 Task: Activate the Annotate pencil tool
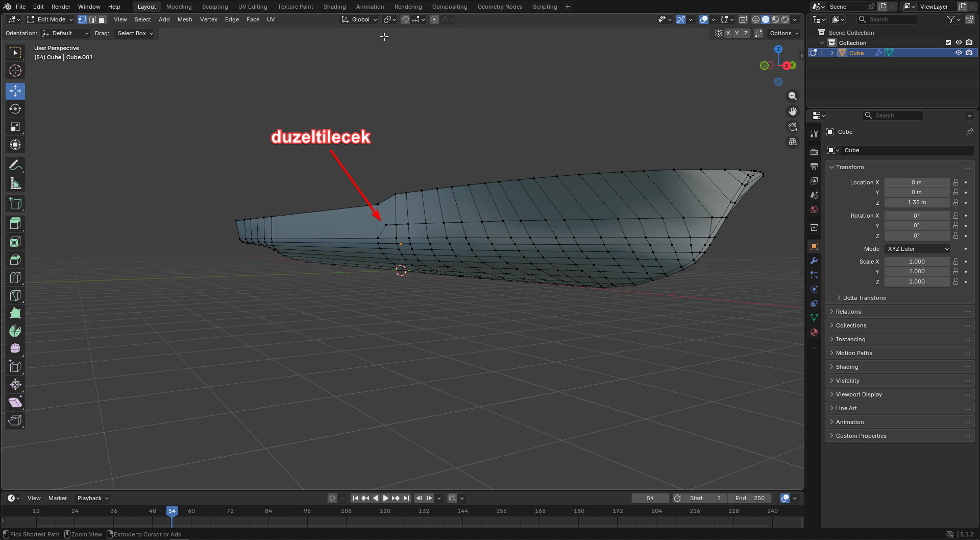pos(15,166)
